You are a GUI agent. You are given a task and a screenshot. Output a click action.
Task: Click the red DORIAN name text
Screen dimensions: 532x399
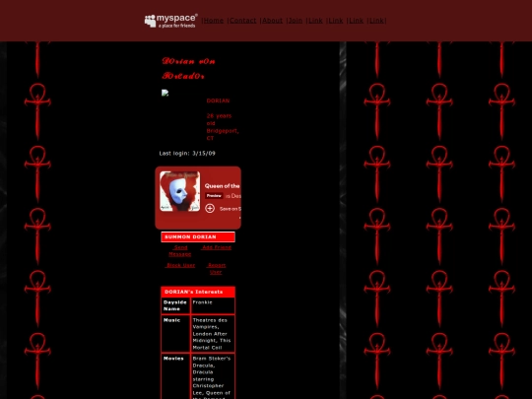coord(218,100)
